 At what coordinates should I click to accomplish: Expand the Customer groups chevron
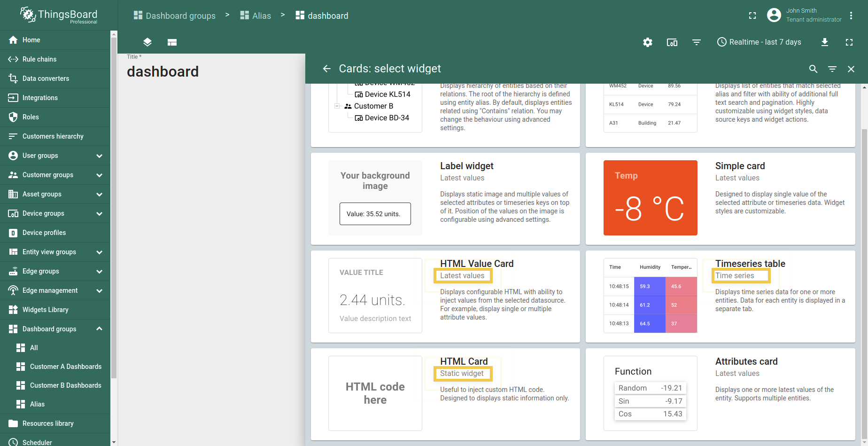(99, 175)
